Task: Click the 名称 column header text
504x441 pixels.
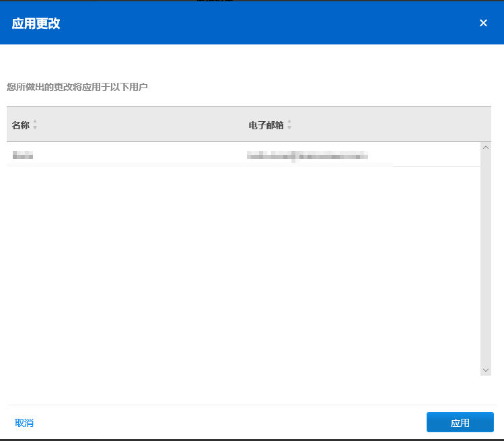Action: point(21,125)
